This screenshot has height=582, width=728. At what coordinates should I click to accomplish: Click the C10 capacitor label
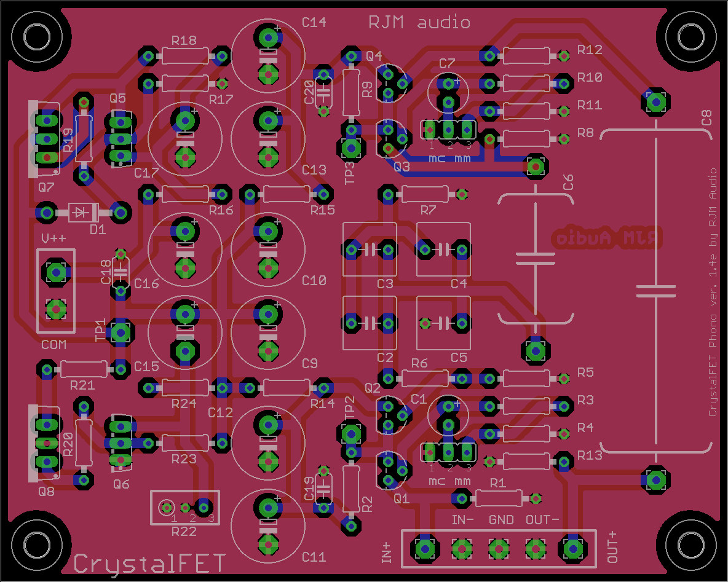coord(314,280)
